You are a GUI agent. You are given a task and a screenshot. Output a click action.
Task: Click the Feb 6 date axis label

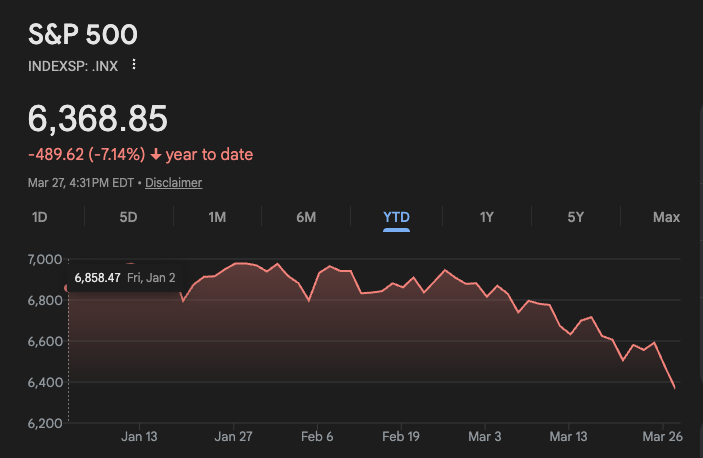[x=317, y=437]
